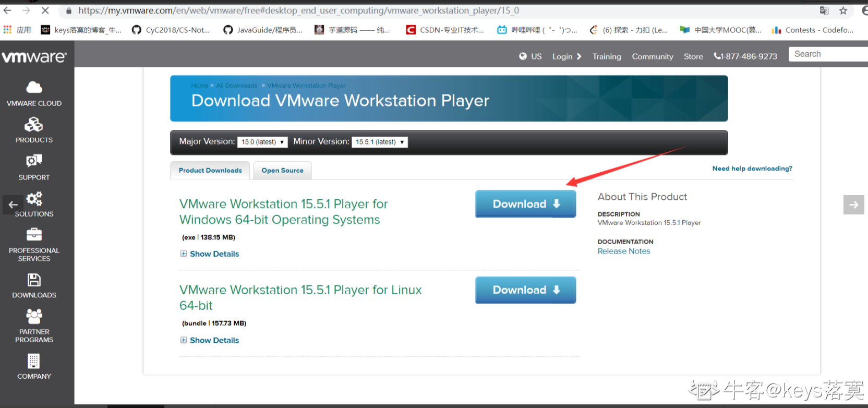The image size is (868, 408).
Task: Open the 芋道源码 bookmark
Action: click(x=352, y=30)
